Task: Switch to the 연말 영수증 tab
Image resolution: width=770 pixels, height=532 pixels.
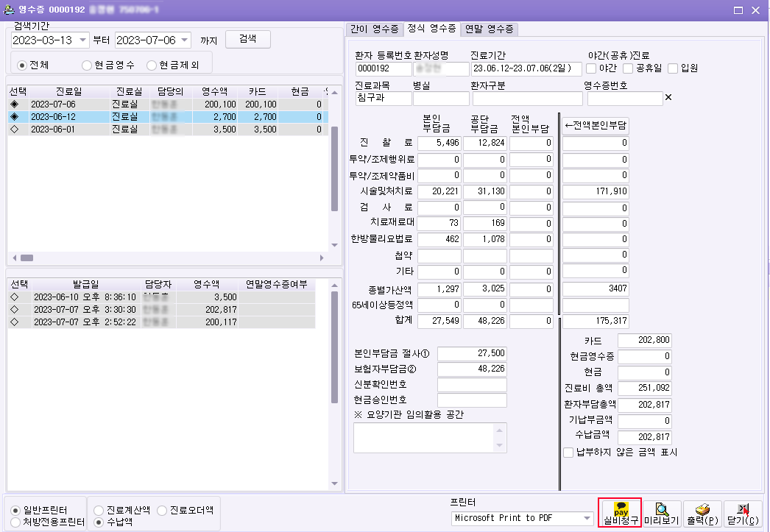Action: pyautogui.click(x=490, y=29)
